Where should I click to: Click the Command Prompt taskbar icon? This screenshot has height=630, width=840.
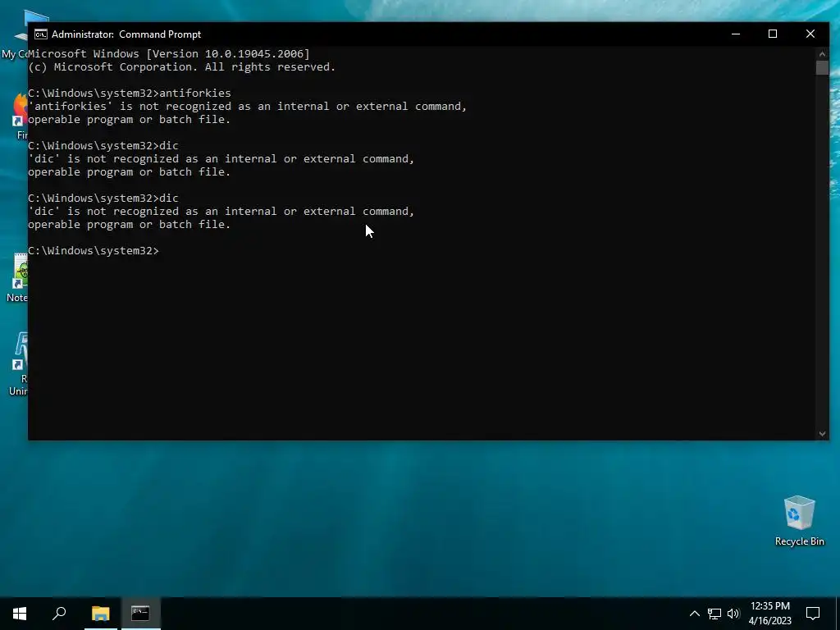tap(140, 614)
